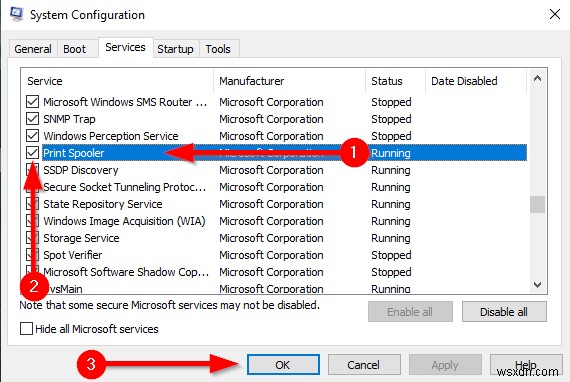Click Running status of Print Spooler

[391, 153]
